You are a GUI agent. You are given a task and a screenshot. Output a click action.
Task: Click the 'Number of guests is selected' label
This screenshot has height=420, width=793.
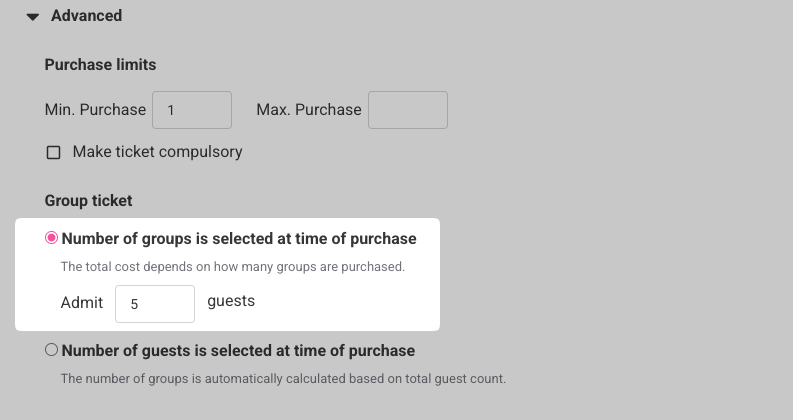click(238, 350)
